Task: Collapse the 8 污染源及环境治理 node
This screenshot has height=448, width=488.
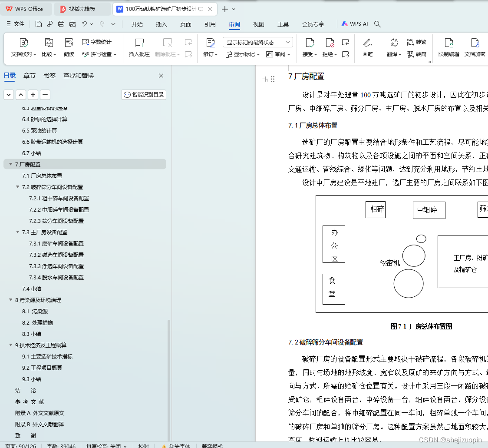Action: [10, 300]
